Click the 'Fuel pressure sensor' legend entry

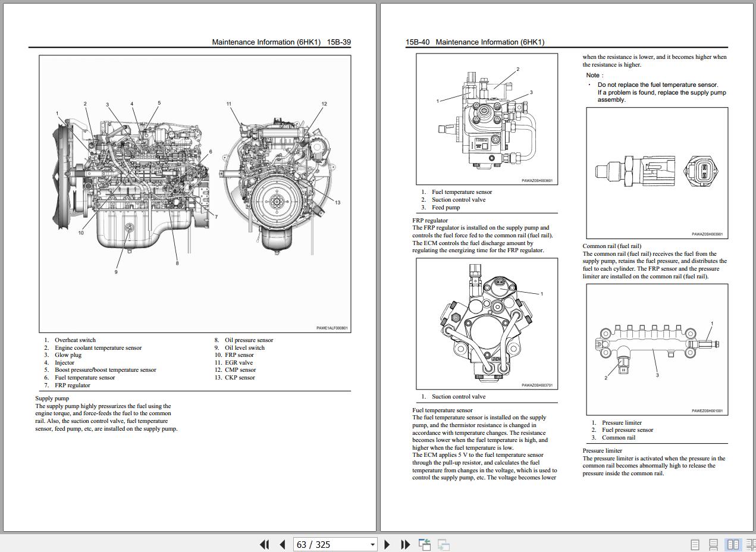(x=628, y=430)
